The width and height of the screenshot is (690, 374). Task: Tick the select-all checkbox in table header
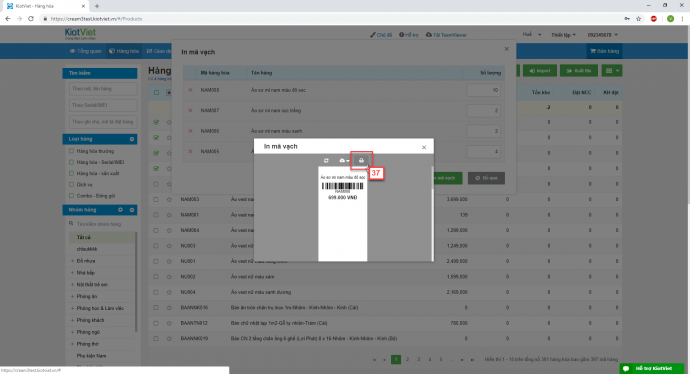(x=156, y=92)
